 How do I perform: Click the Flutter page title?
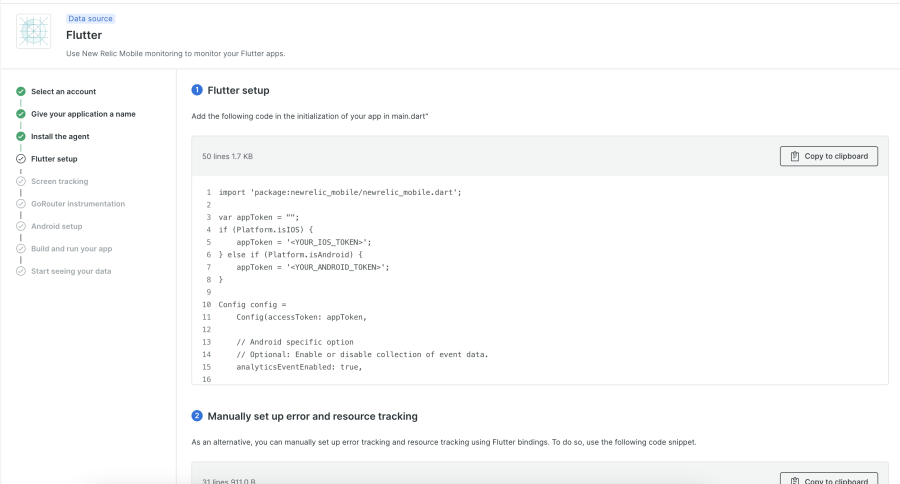tap(84, 35)
